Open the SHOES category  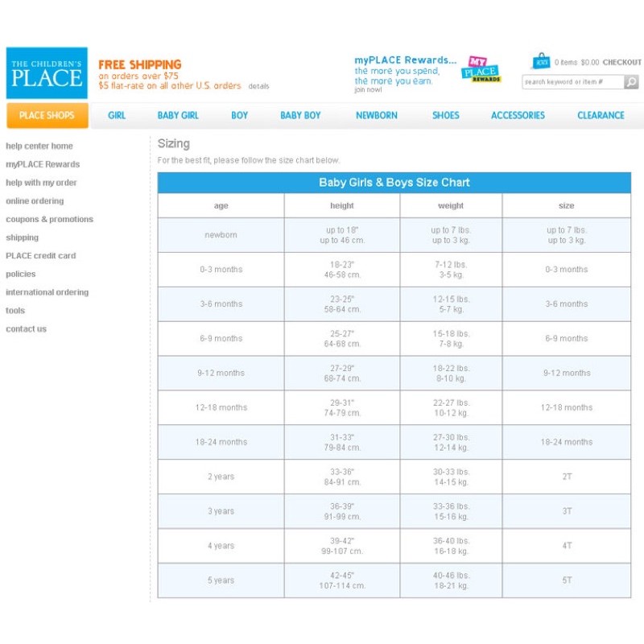(x=446, y=115)
